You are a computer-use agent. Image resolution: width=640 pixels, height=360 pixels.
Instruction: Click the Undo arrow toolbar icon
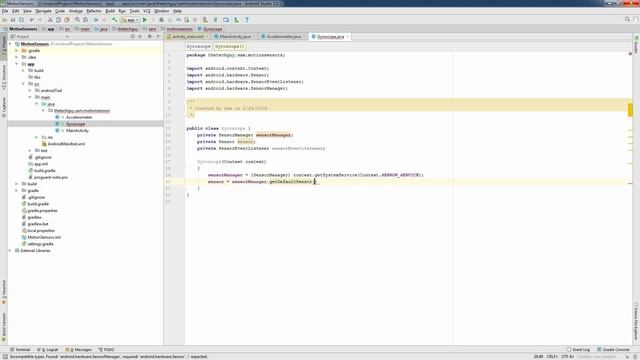(x=32, y=20)
